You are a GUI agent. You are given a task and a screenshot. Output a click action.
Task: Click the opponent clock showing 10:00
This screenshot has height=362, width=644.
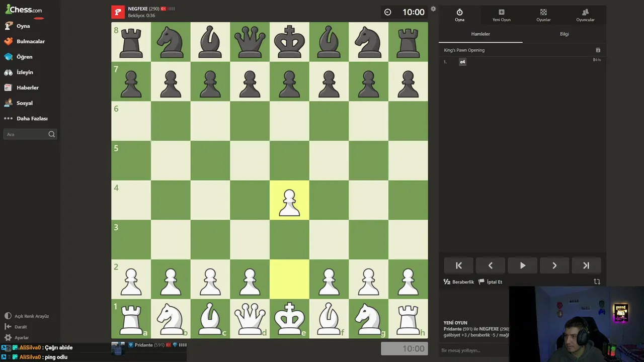pyautogui.click(x=413, y=12)
